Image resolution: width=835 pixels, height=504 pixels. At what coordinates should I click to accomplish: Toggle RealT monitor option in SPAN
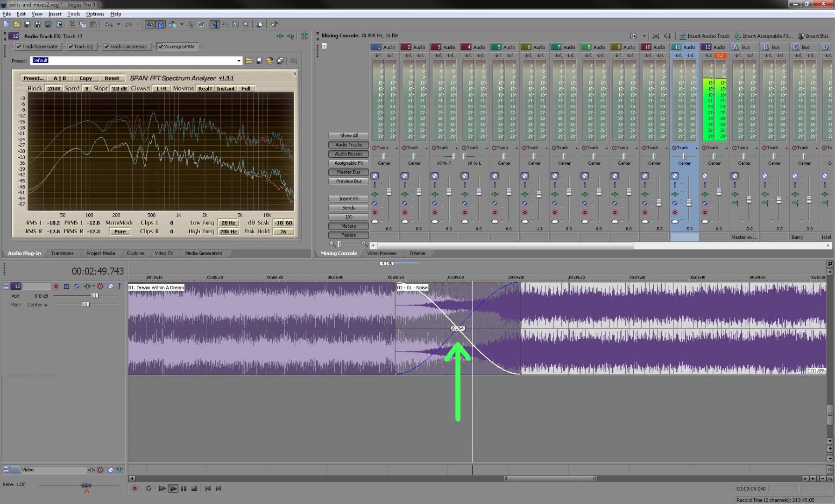click(x=205, y=89)
